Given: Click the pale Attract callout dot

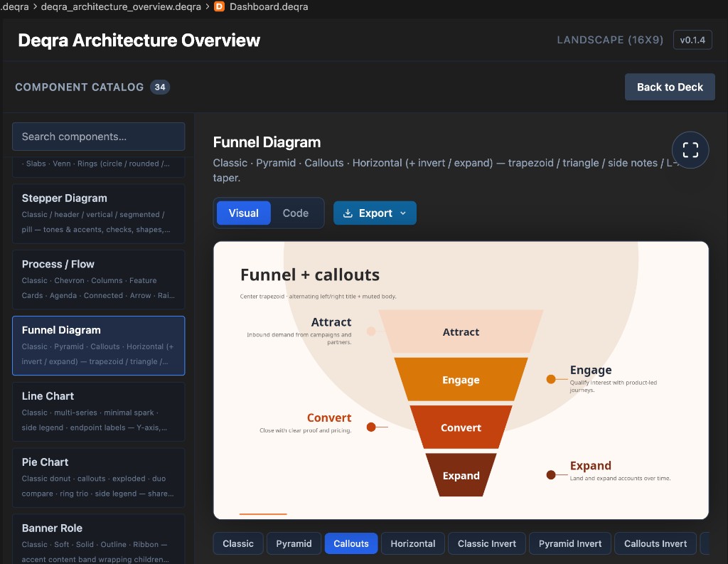Looking at the screenshot, I should point(371,331).
